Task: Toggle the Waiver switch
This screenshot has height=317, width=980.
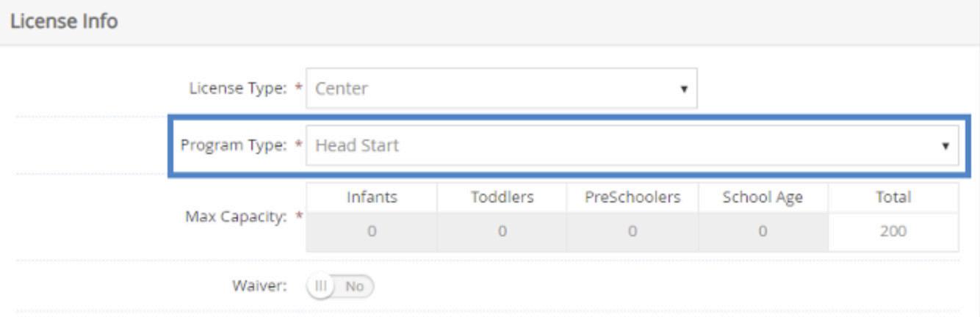Action: (340, 286)
